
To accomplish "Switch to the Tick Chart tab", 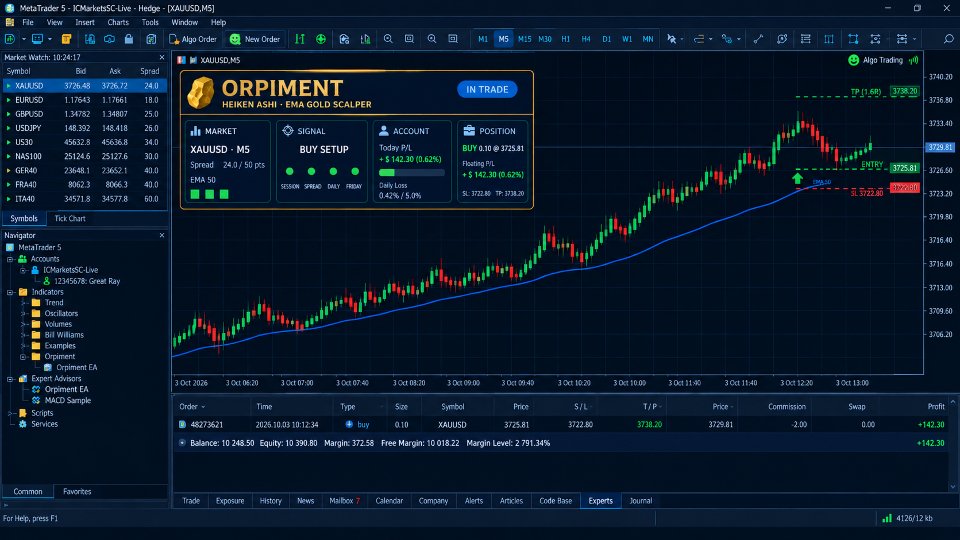I will tap(70, 219).
